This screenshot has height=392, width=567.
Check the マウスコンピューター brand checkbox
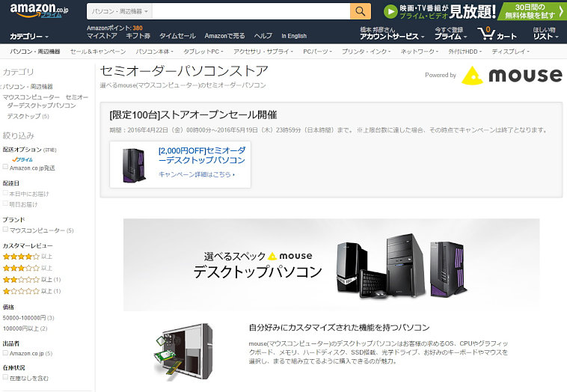5,229
